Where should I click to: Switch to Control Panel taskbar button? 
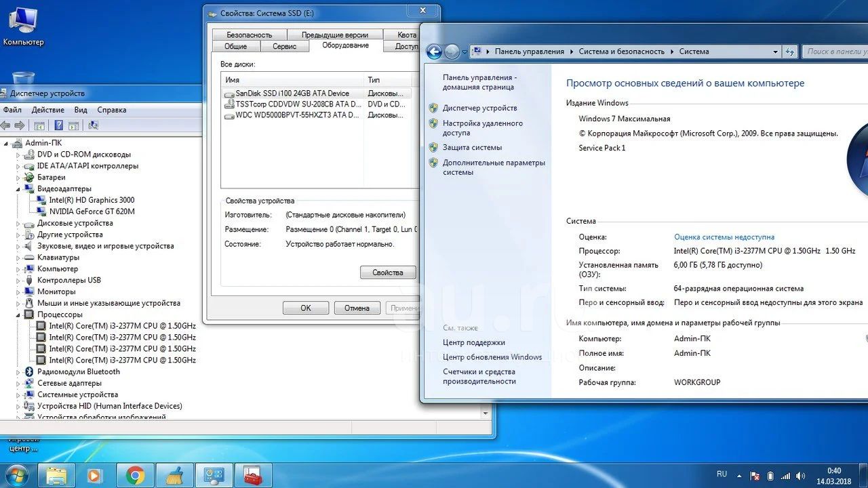pos(214,475)
